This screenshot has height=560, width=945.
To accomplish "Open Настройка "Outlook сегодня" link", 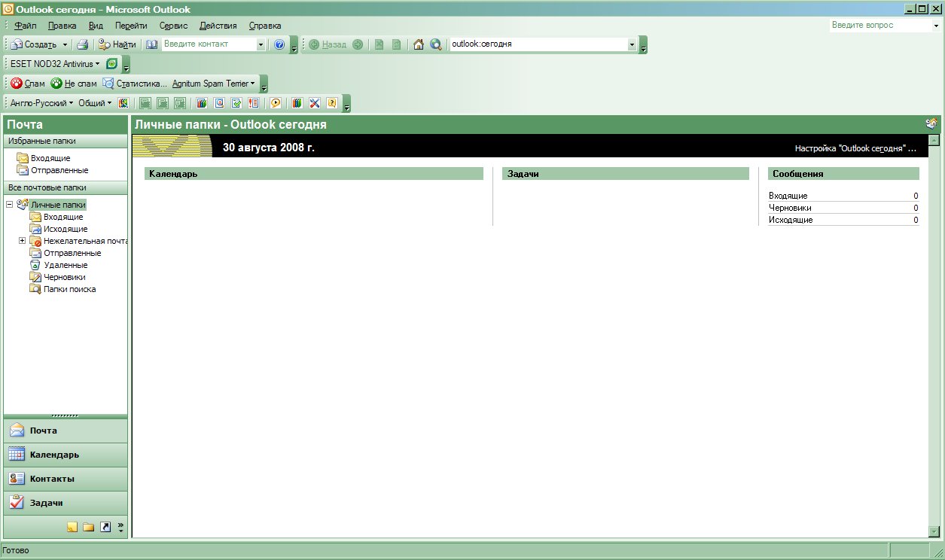I will (x=856, y=148).
